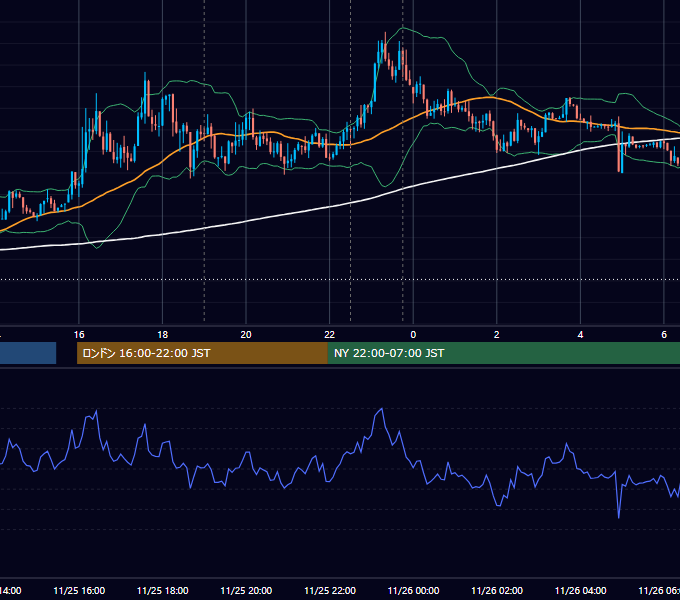Click the hour label 4 on price chart axis
The height and width of the screenshot is (600, 680).
(x=580, y=335)
